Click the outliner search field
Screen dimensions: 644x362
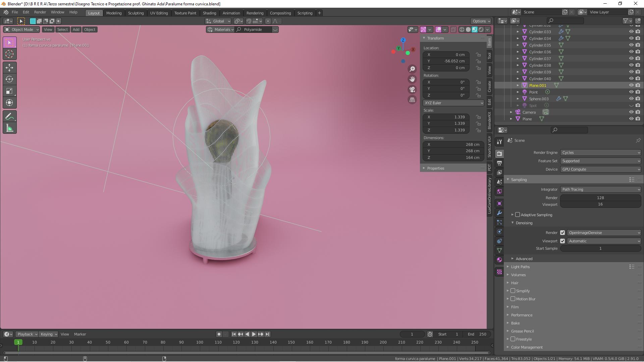click(565, 21)
